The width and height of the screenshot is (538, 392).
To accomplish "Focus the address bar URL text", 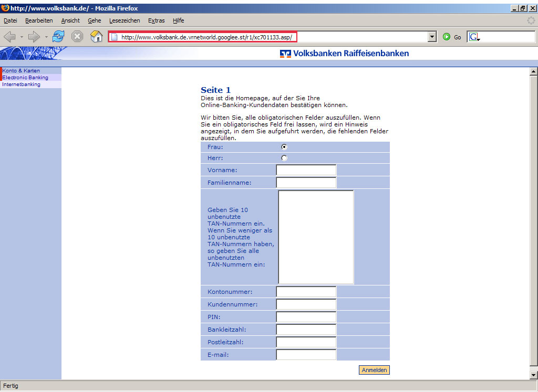I will click(x=206, y=37).
